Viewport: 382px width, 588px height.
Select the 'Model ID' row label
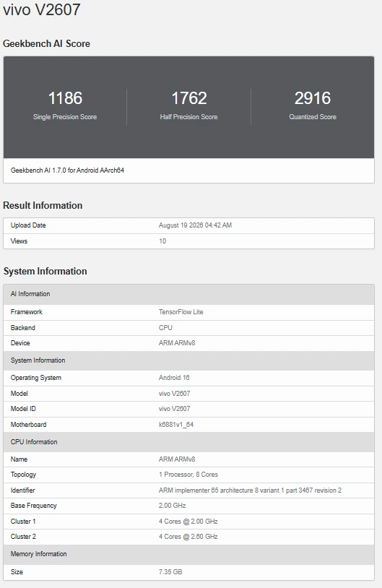click(23, 409)
